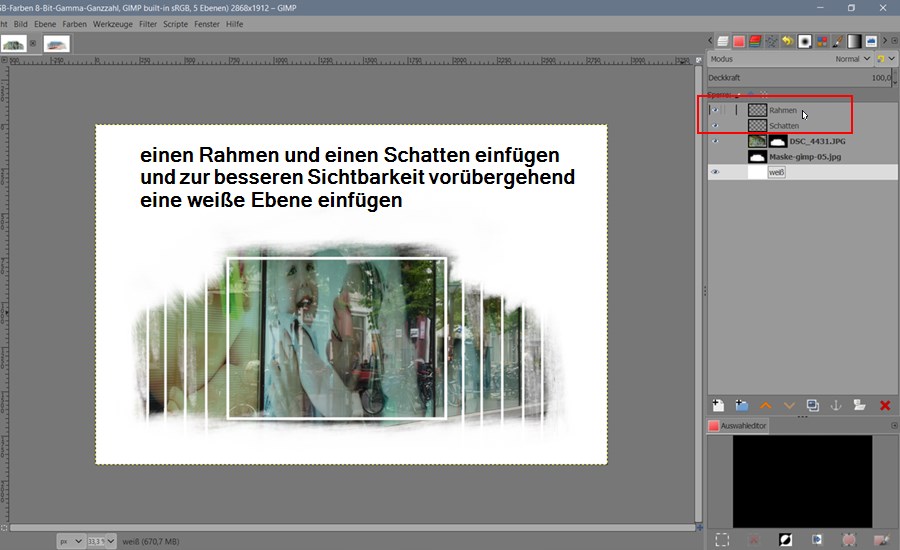Delete the layer with the red X
This screenshot has width=900, height=550.
coord(884,405)
